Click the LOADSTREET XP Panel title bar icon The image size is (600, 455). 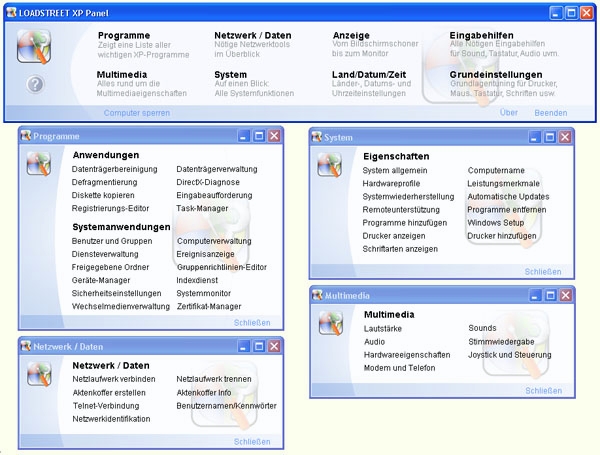(10, 12)
